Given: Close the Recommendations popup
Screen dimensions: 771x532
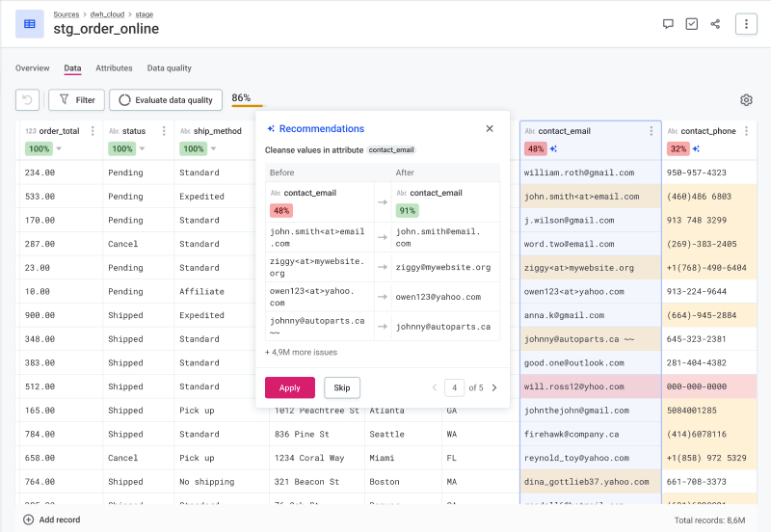Looking at the screenshot, I should [490, 128].
